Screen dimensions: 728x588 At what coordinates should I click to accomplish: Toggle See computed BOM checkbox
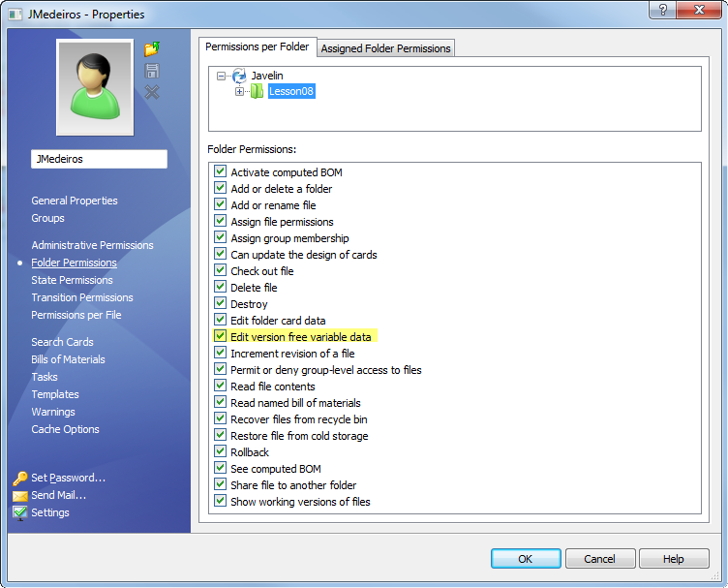(x=220, y=468)
